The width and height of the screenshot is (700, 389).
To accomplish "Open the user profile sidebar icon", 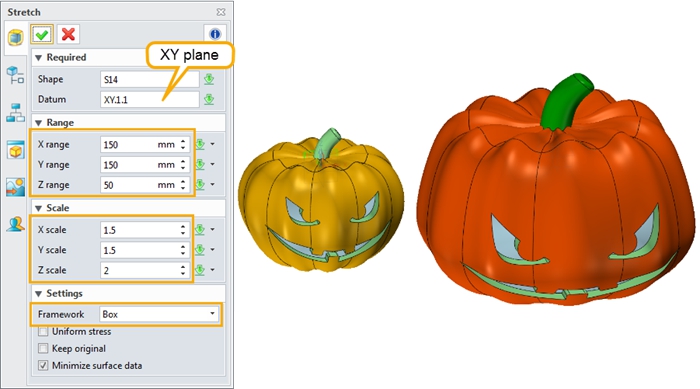I will point(16,224).
